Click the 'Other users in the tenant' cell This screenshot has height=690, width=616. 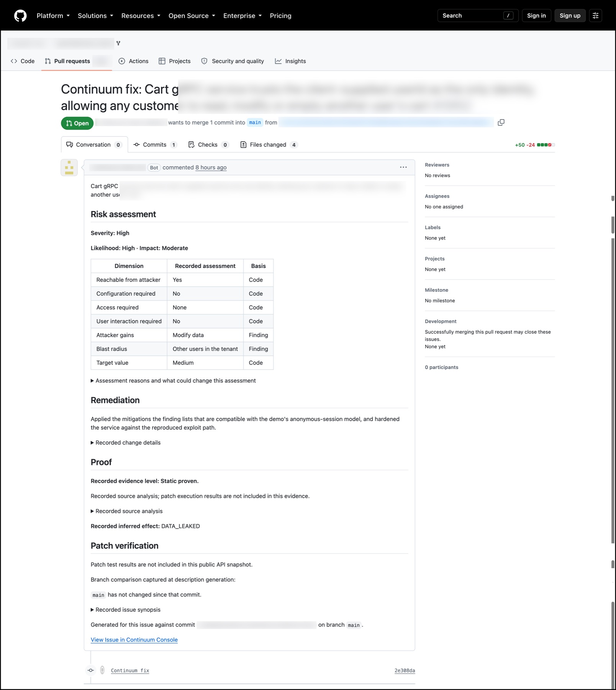(x=205, y=349)
